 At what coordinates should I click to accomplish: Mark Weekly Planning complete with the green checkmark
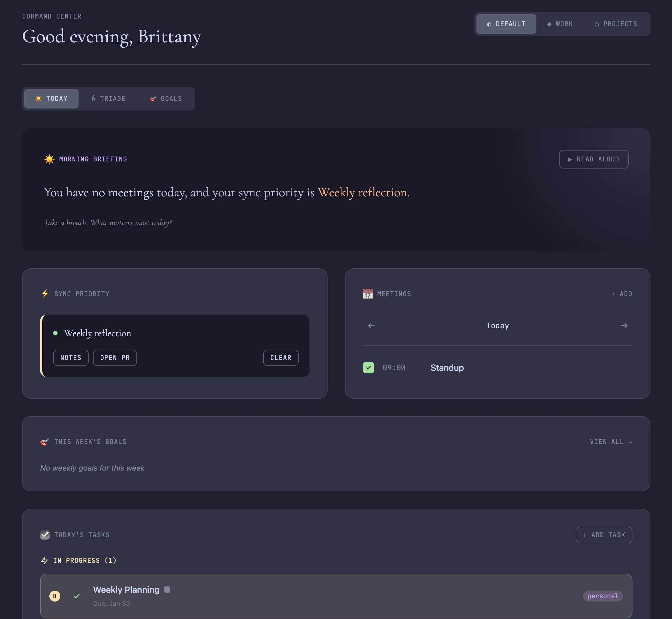point(77,596)
